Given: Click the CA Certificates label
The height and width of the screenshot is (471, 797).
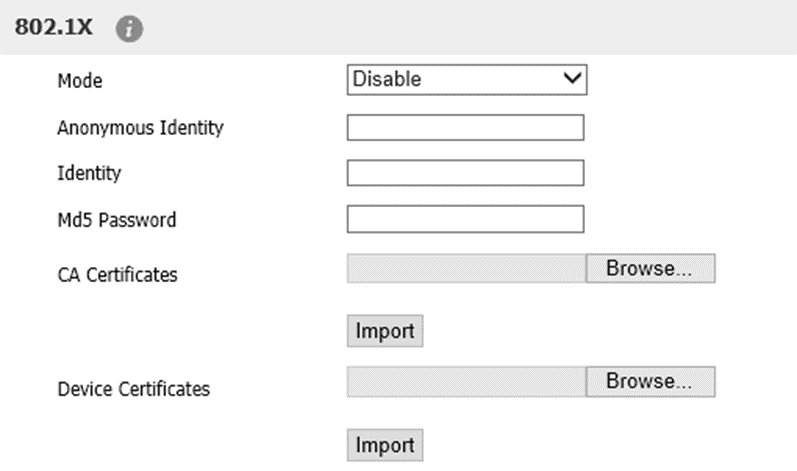Looking at the screenshot, I should [x=117, y=275].
